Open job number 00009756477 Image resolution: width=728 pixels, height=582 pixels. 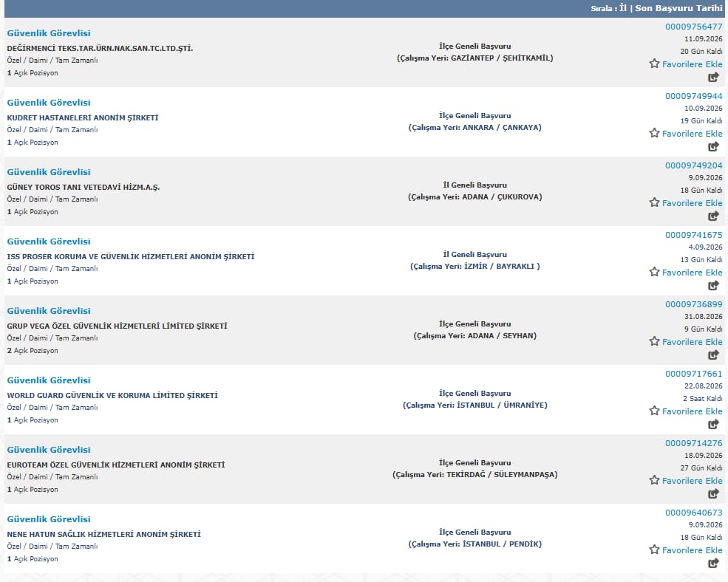[x=694, y=27]
